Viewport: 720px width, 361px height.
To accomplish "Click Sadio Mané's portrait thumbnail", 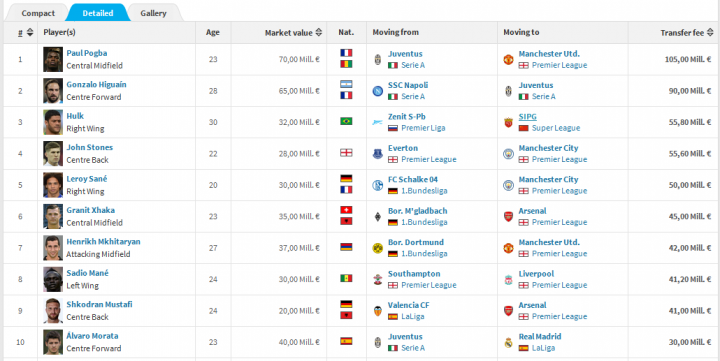I will [53, 279].
